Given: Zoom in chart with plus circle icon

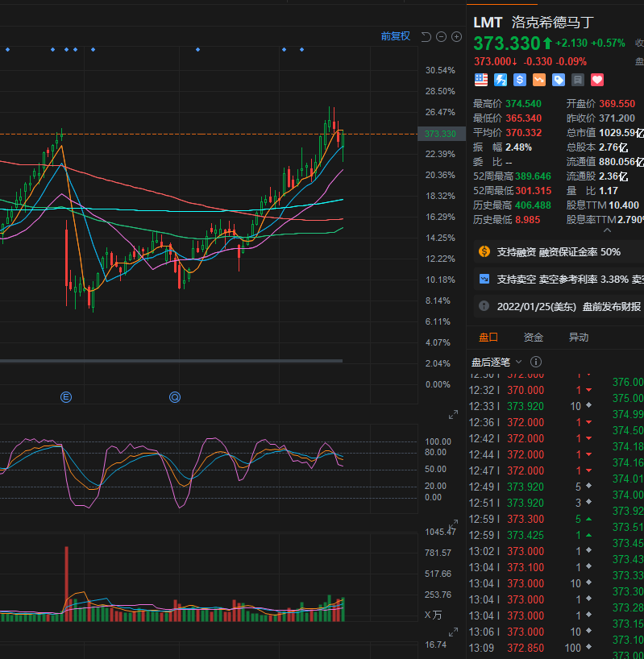Looking at the screenshot, I should (456, 37).
